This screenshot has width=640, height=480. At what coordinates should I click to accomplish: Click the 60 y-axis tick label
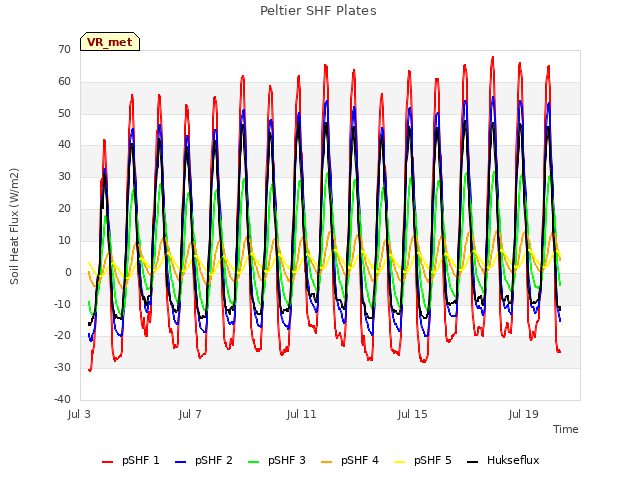coord(64,81)
